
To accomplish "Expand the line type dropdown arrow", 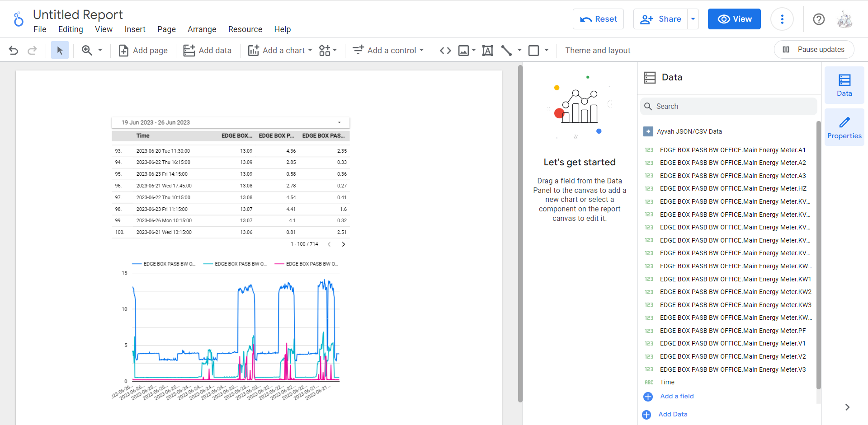I will tap(519, 50).
